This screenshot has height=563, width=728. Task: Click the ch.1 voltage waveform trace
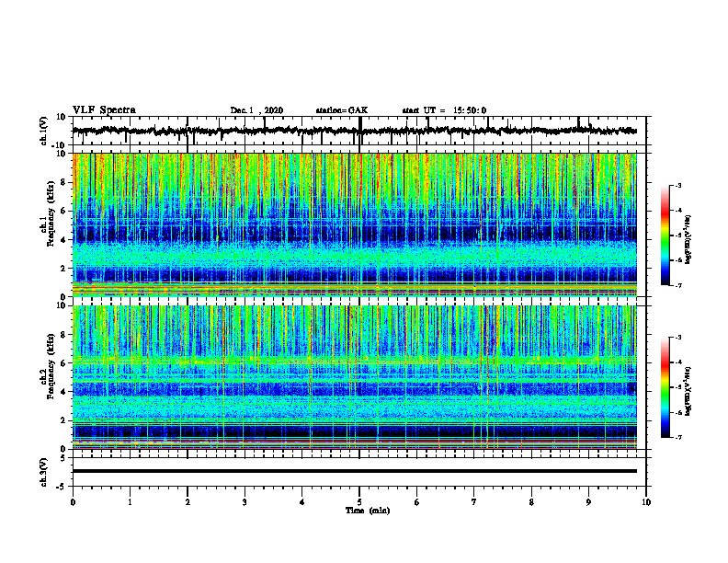pyautogui.click(x=354, y=131)
